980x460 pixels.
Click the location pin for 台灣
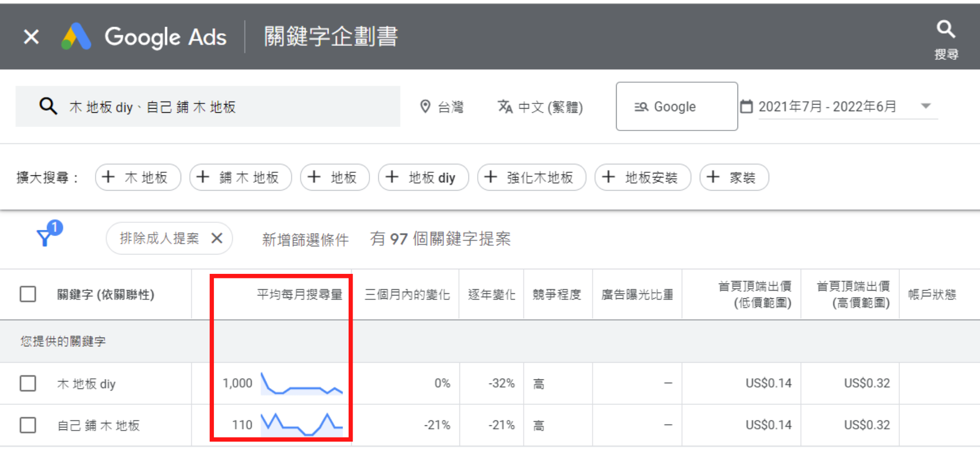coord(425,107)
